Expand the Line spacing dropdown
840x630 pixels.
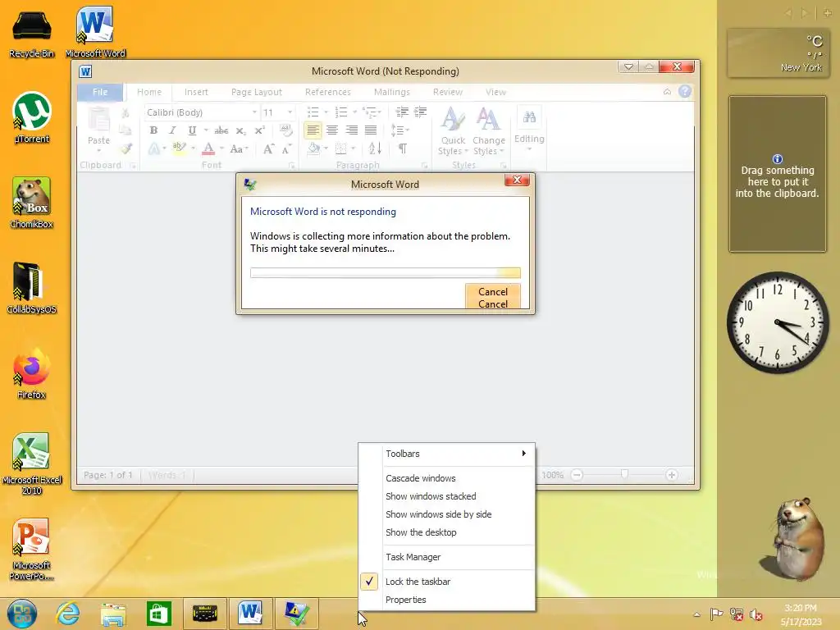400,130
